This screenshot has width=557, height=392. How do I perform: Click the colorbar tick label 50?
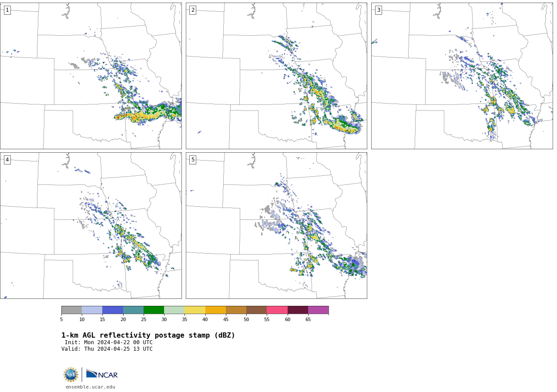[x=246, y=320]
